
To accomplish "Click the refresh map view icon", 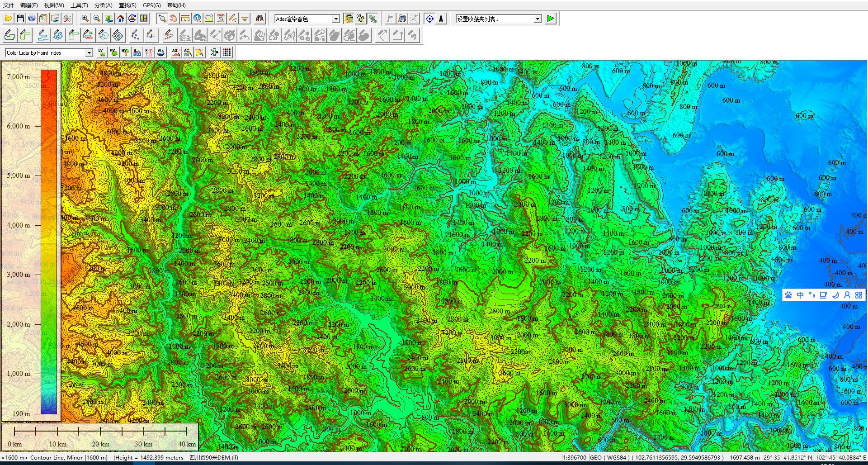I will [132, 19].
